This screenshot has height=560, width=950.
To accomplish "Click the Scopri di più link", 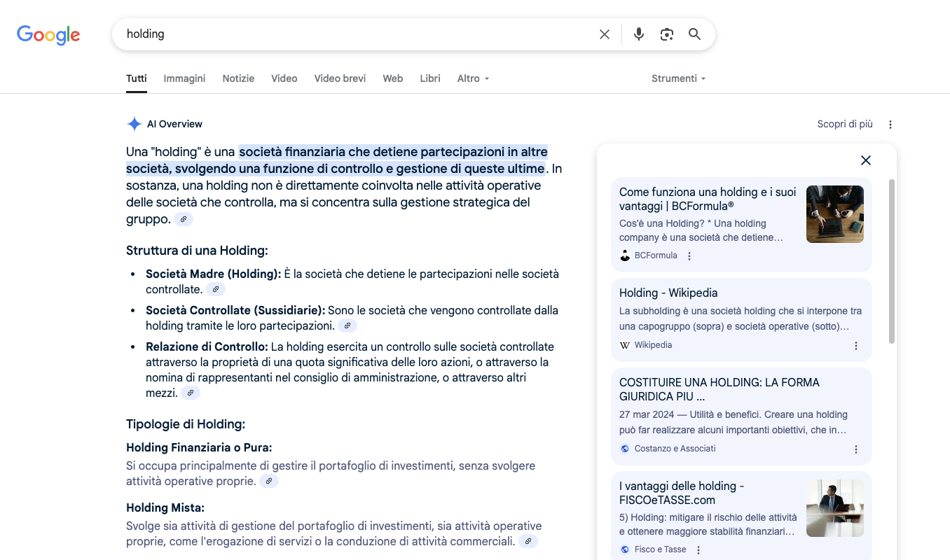I will coord(844,124).
